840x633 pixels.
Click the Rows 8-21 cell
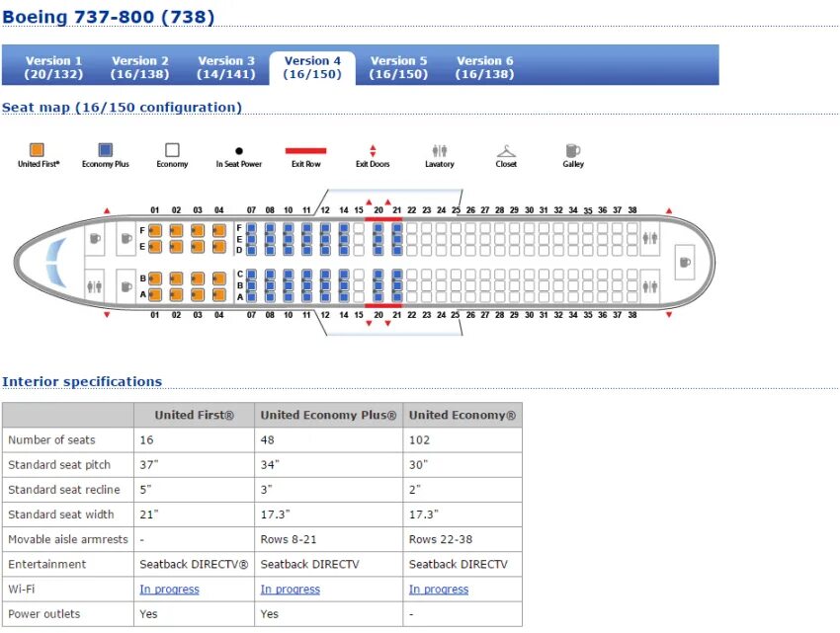[328, 539]
